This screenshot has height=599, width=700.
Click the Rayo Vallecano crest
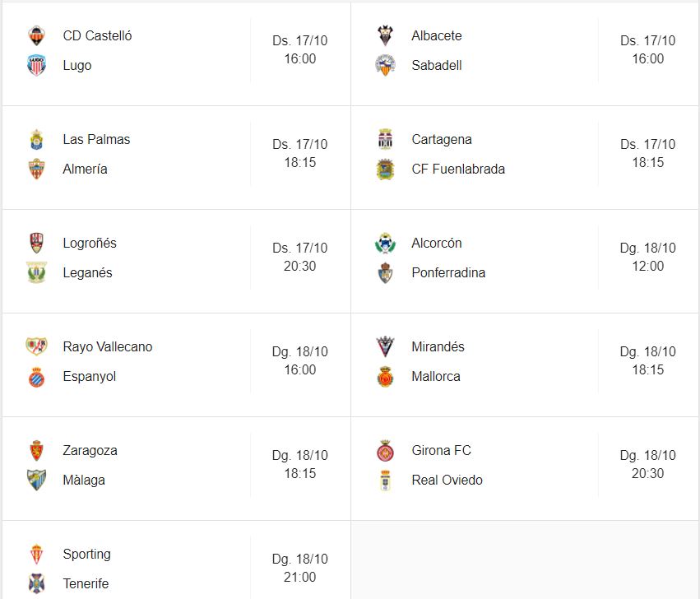[36, 346]
